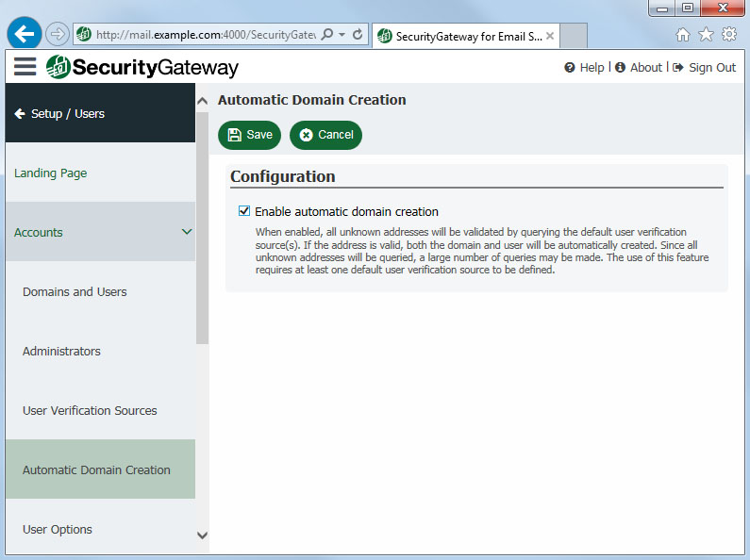Go back with browser back arrow
The width and height of the screenshot is (750, 560).
coord(24,33)
